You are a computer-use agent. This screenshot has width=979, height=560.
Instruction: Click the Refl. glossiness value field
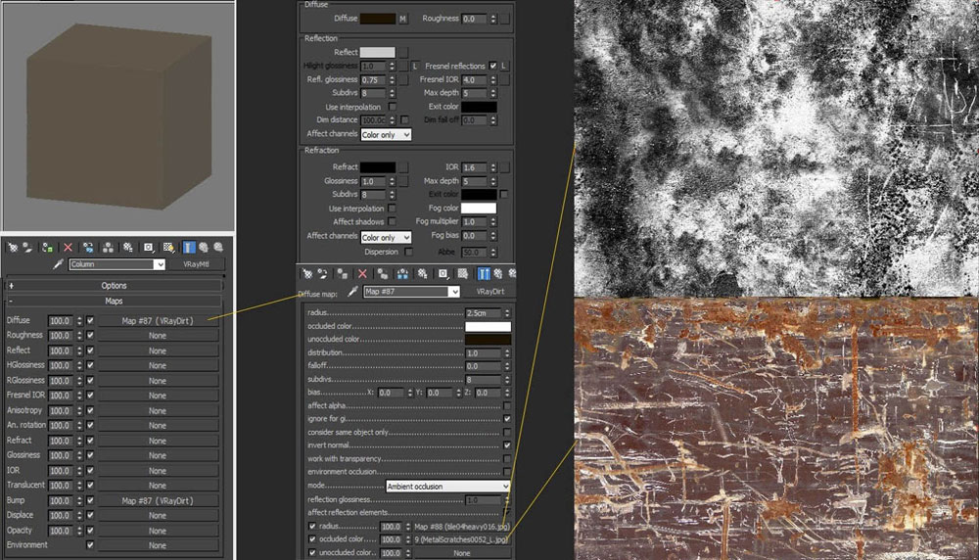[373, 79]
